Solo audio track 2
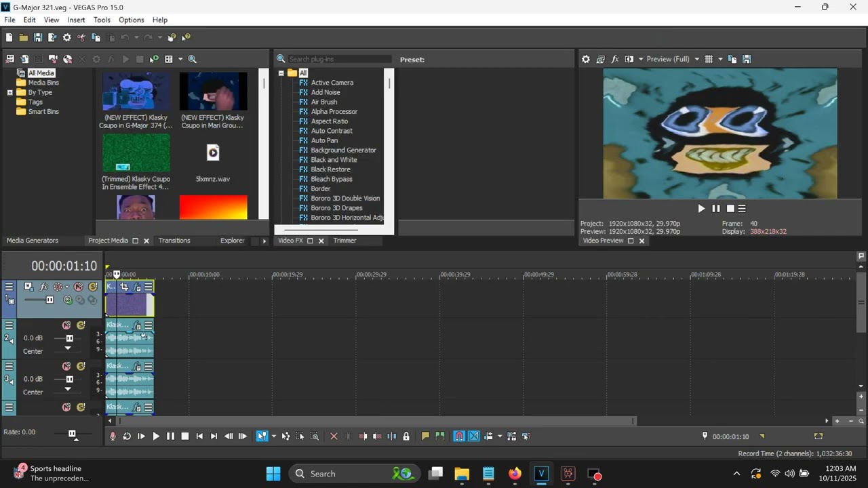Image resolution: width=868 pixels, height=488 pixels. pos(81,325)
